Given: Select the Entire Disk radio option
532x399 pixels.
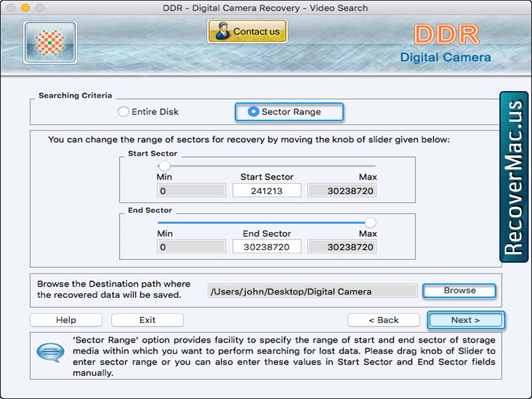Looking at the screenshot, I should (x=148, y=112).
